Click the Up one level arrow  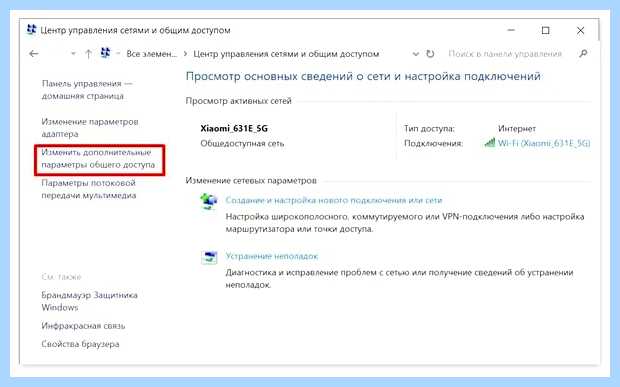tap(88, 54)
